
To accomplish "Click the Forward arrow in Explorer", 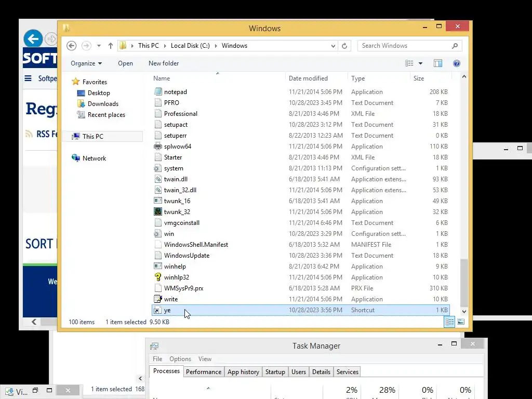I will point(86,46).
